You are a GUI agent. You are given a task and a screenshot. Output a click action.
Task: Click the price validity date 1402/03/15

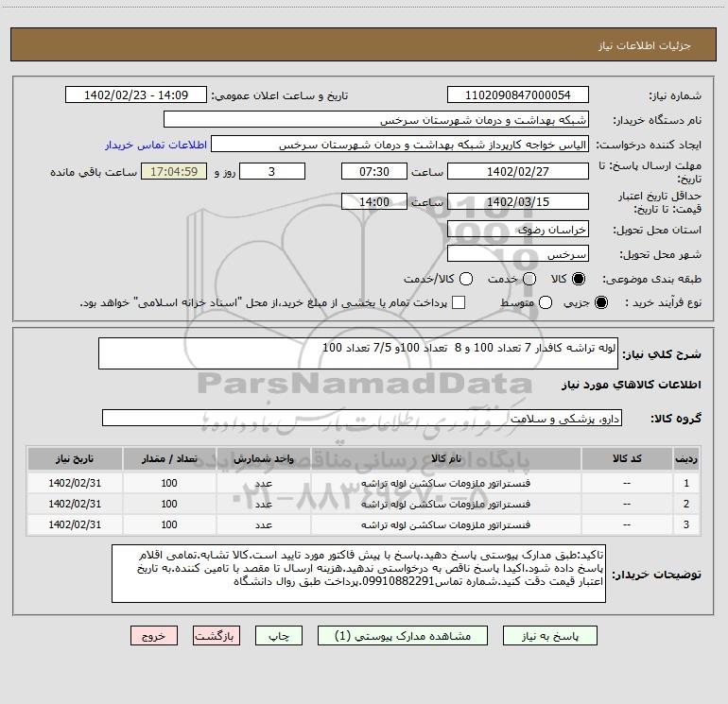point(518,201)
